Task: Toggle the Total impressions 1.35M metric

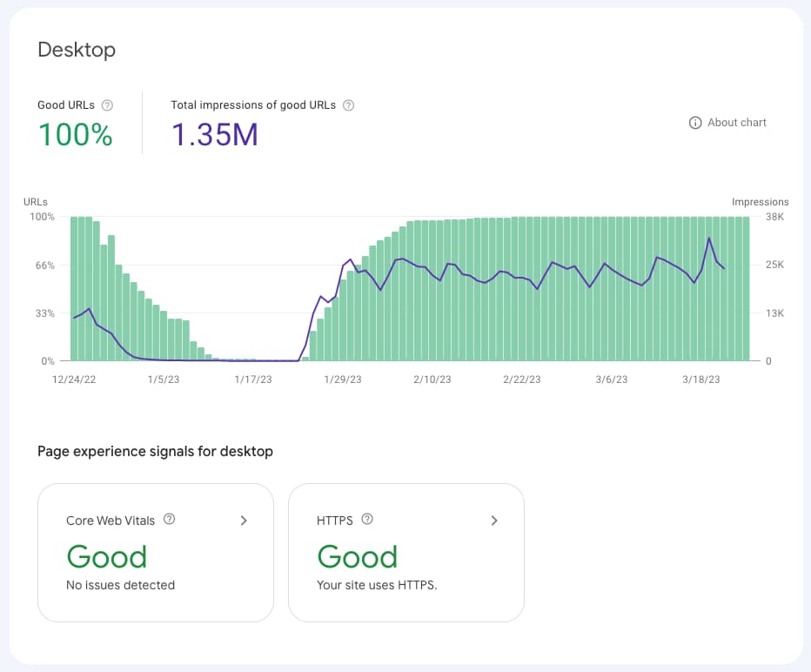Action: point(215,136)
